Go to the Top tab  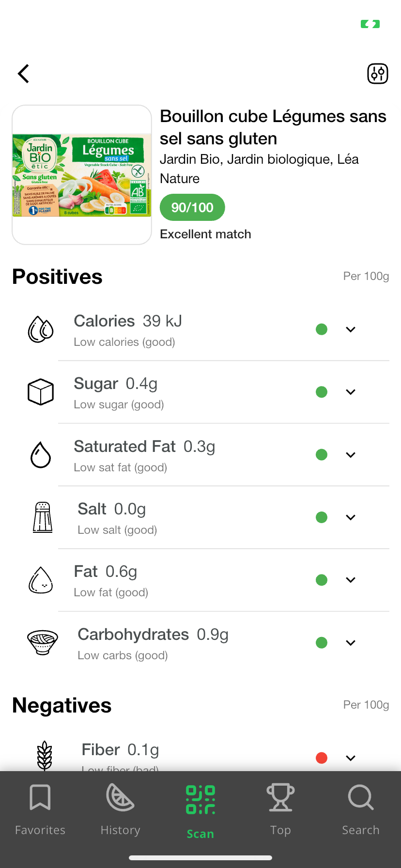[x=280, y=810]
